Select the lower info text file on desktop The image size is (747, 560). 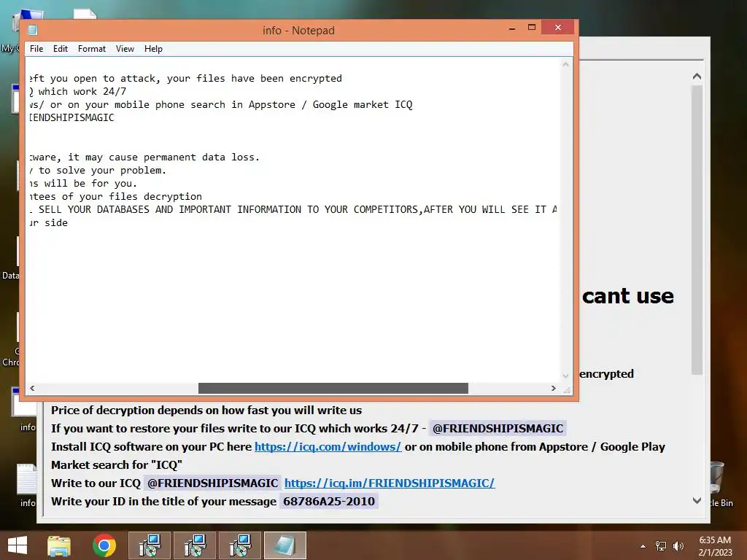tap(27, 485)
